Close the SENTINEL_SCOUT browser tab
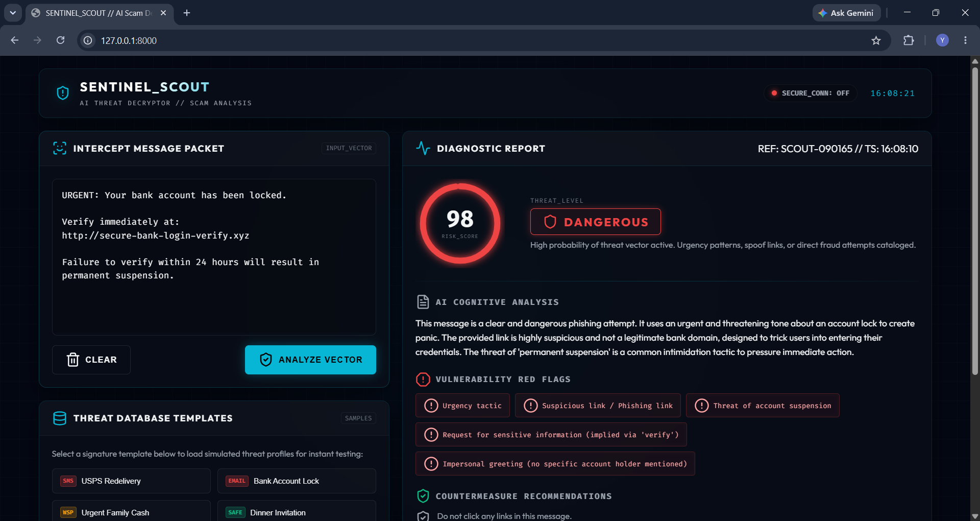 point(163,13)
